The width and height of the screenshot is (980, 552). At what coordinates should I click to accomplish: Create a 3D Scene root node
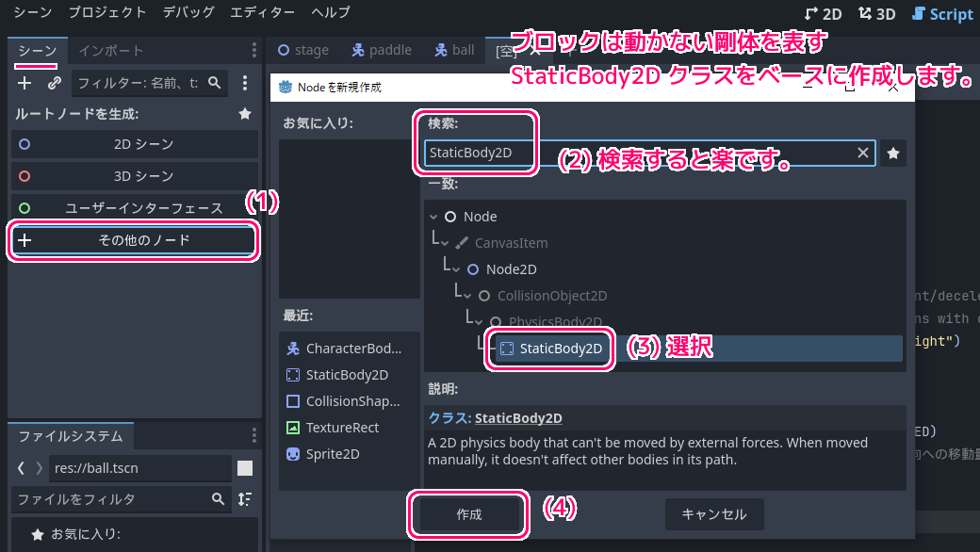pos(135,176)
